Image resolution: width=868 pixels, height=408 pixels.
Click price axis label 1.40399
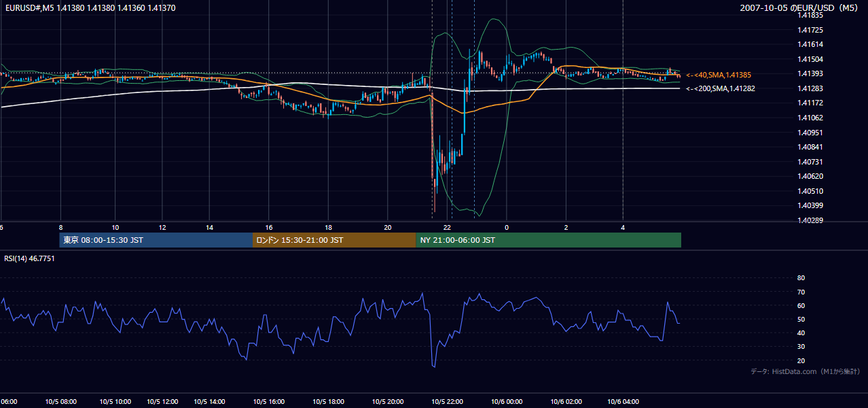pos(810,205)
